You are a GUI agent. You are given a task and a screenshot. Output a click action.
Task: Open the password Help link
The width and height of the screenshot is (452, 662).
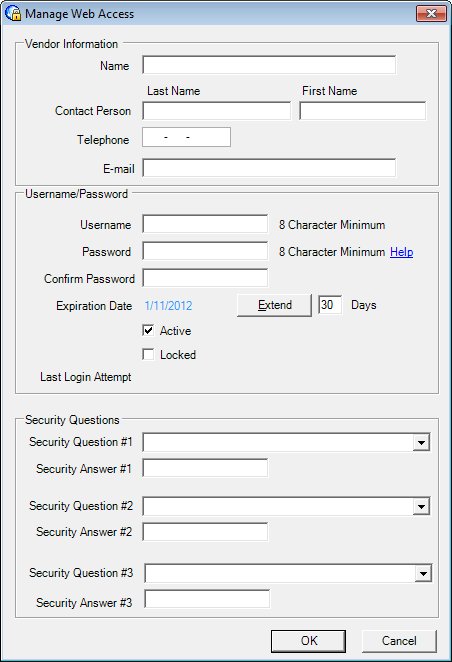(401, 252)
